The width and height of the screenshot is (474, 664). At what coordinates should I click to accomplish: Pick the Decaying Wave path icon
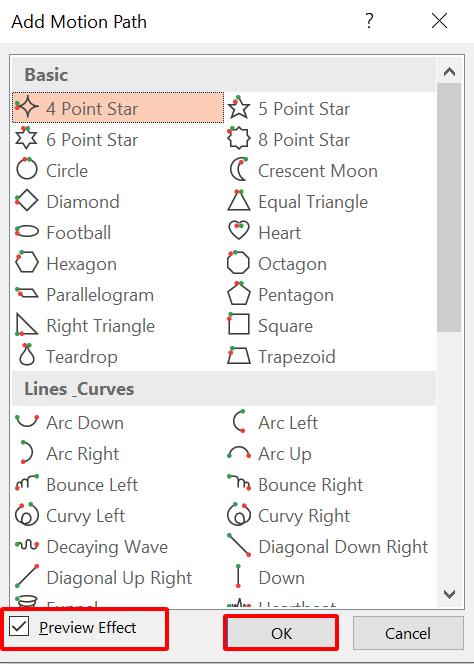27,545
